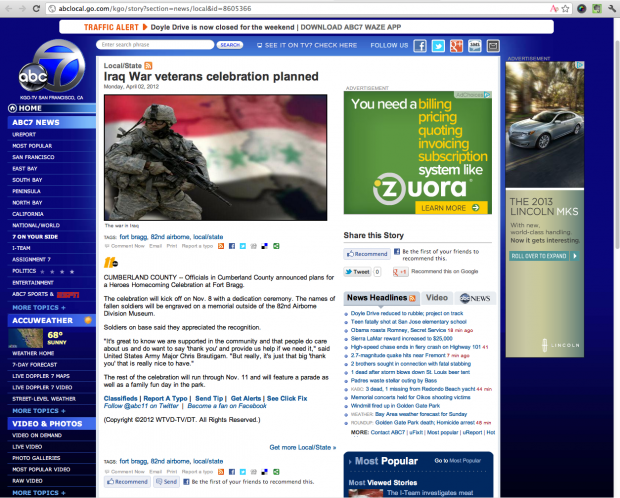Click the ABC11 logo above article text
Viewport: 620px width, 498px height.
pyautogui.click(x=111, y=262)
